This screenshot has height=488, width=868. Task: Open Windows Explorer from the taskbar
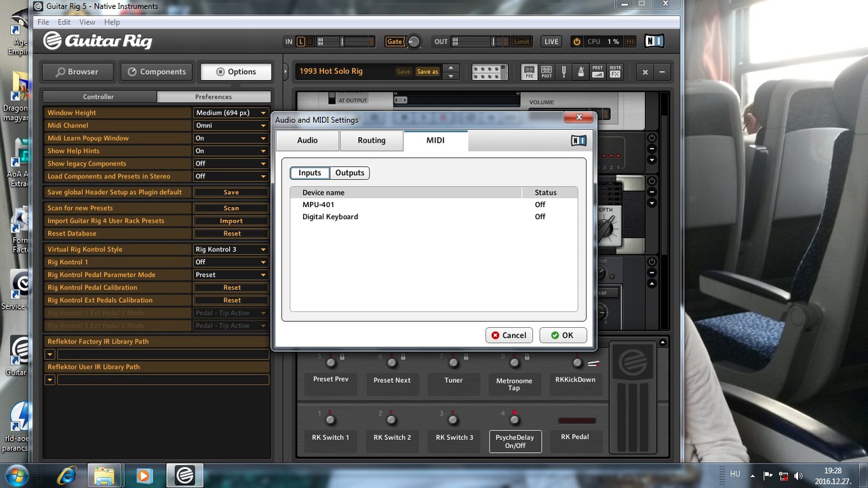104,474
